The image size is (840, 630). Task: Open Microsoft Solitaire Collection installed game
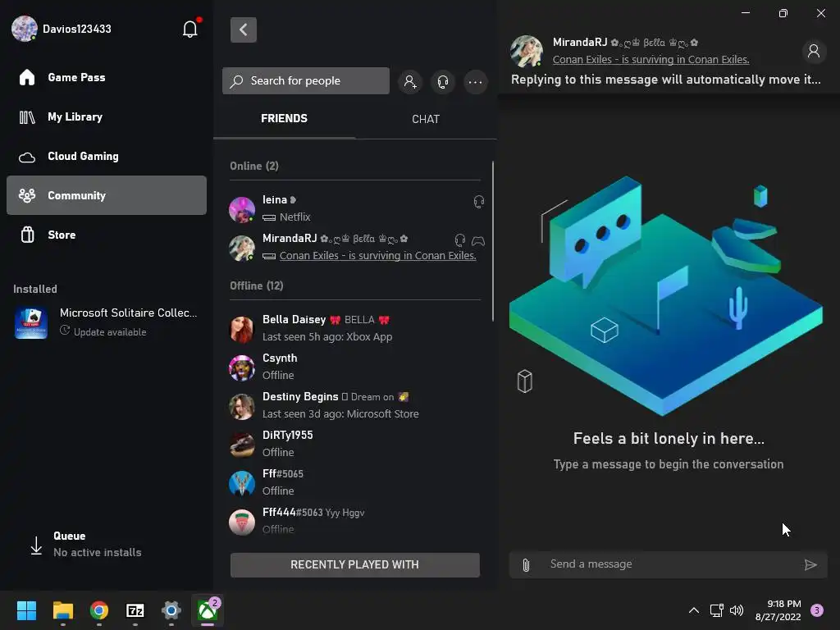point(107,322)
